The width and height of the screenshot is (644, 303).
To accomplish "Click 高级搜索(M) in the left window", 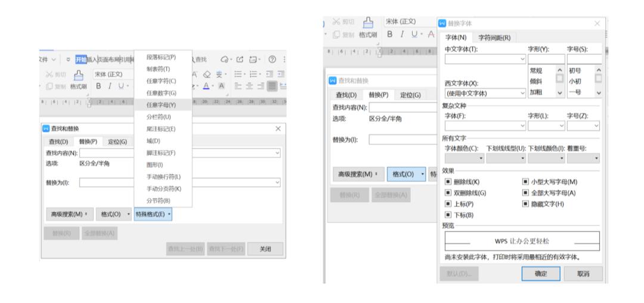I will 70,214.
